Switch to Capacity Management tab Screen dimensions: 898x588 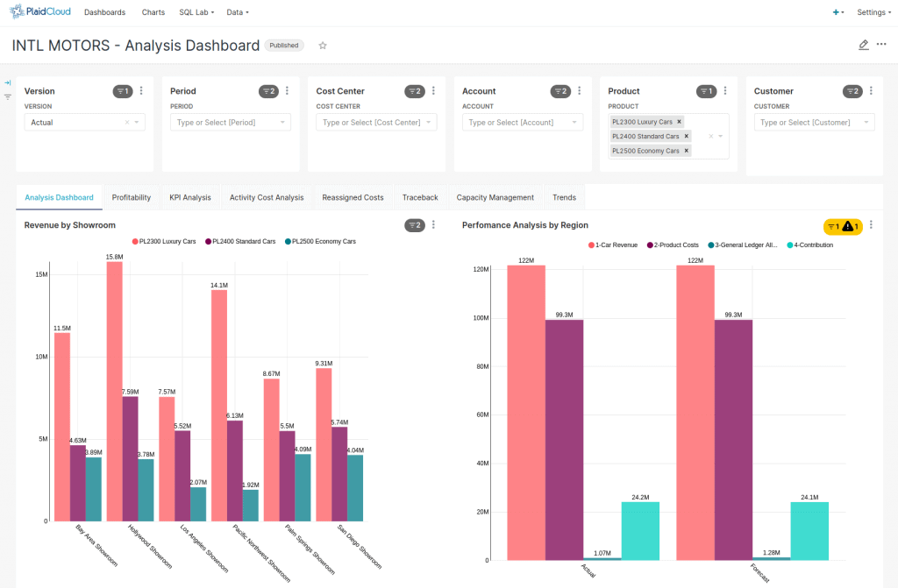[x=495, y=197]
